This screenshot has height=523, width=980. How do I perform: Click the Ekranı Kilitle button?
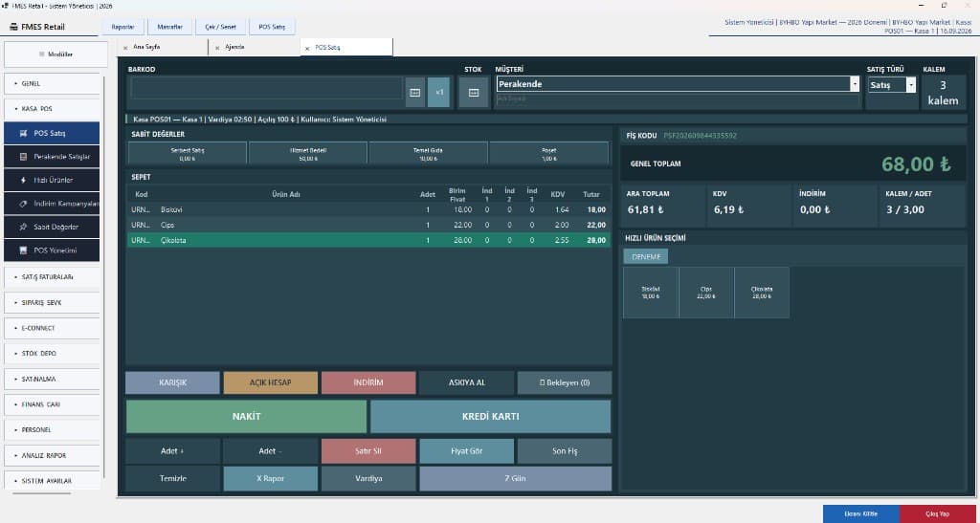861,514
